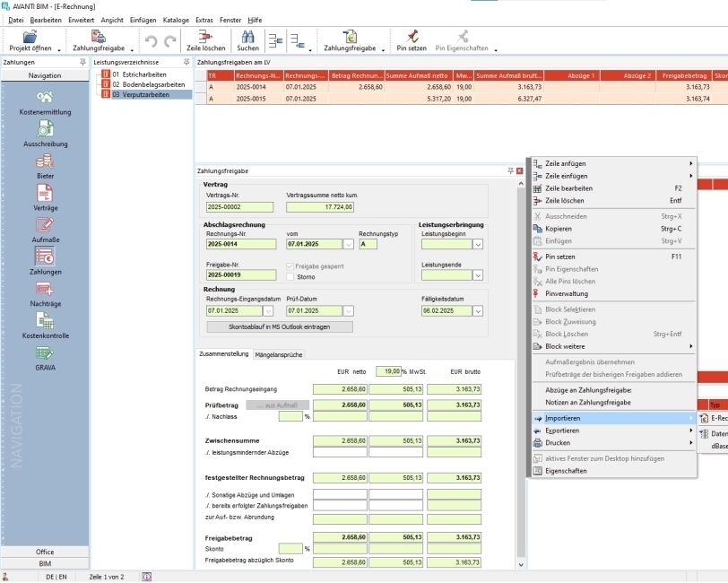
Task: Open the Aufmaße module icon
Action: coord(44,225)
